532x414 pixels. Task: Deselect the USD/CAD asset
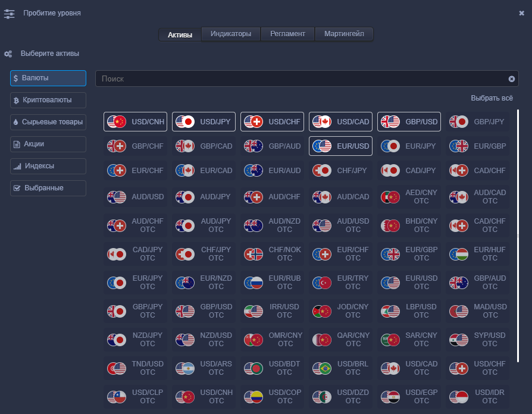pos(340,122)
